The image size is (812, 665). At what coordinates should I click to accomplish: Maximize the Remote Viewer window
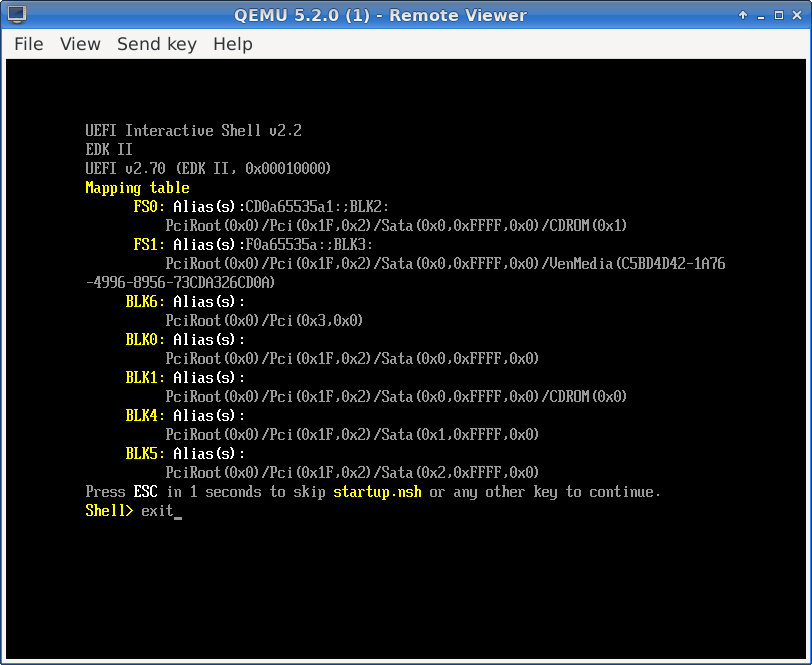(x=777, y=15)
